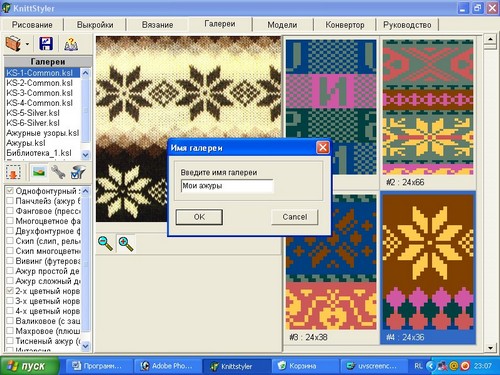Select KS-2-Common.ksl in gallery list
The image size is (500, 375).
click(42, 83)
